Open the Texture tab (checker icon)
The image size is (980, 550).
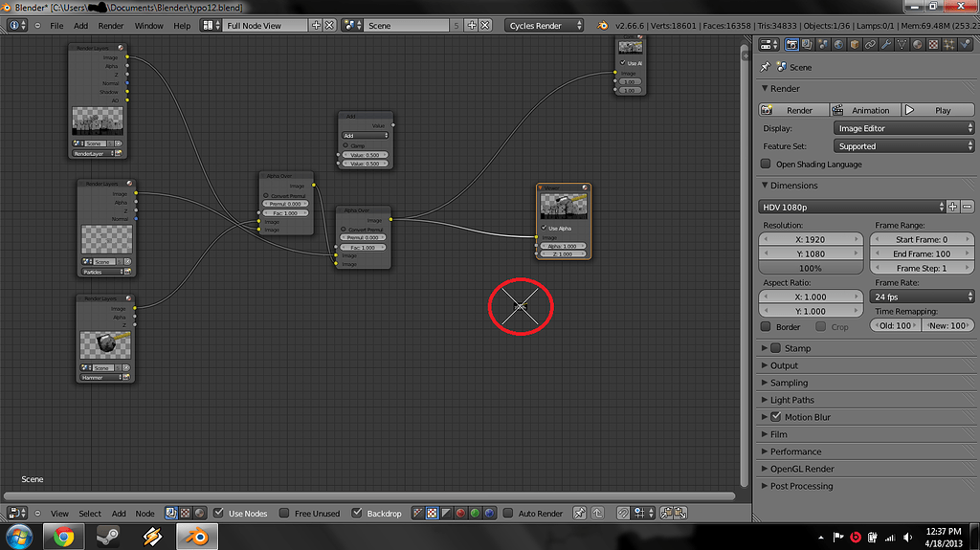(x=933, y=44)
